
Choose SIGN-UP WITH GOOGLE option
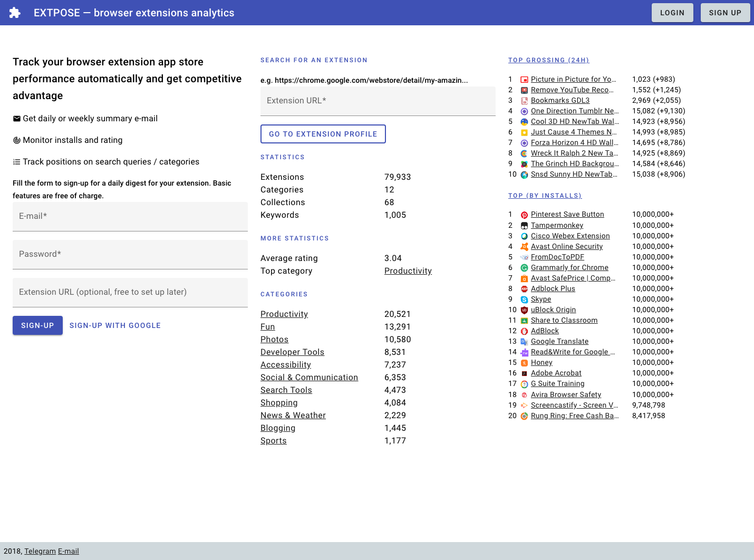[x=115, y=325]
